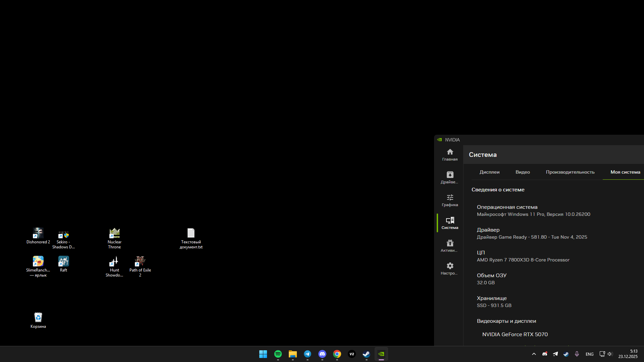Switch to the Производительность tab
This screenshot has width=644, height=362.
(570, 172)
